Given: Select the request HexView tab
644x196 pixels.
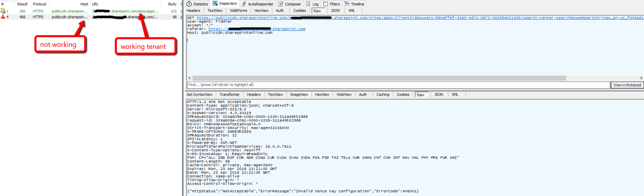Looking at the screenshot, I should coord(261,11).
